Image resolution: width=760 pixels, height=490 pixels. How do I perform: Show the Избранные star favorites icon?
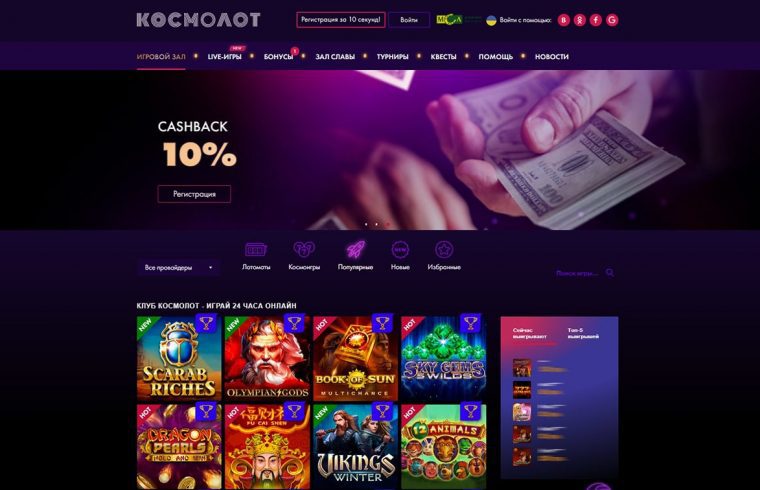pos(444,250)
